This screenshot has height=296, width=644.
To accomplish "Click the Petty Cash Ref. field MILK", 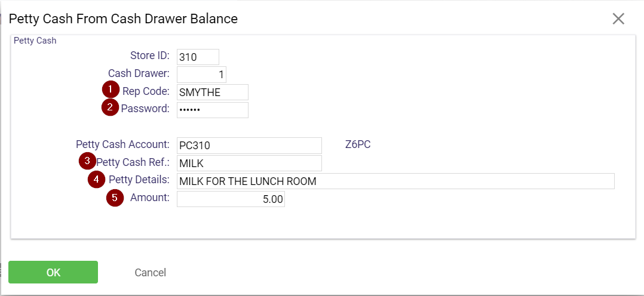I will tap(249, 163).
